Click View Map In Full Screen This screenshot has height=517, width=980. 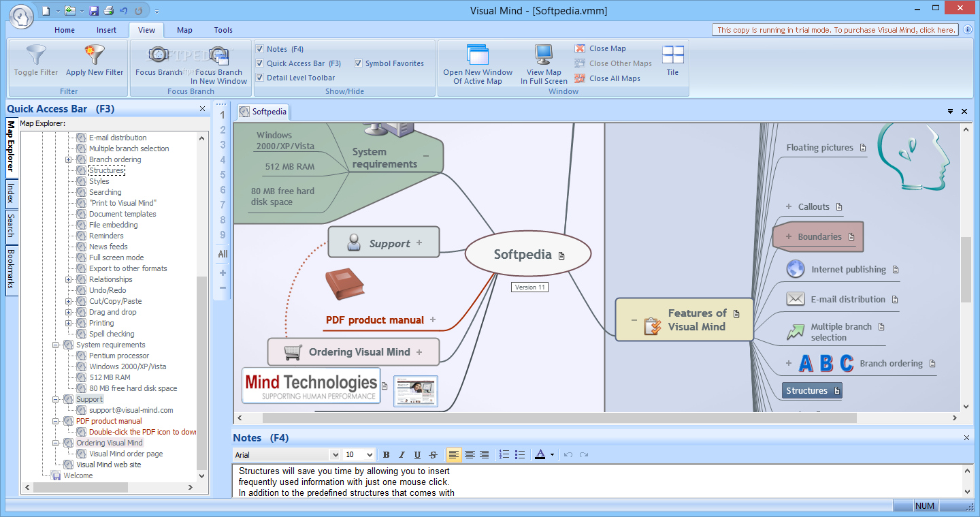coord(544,65)
